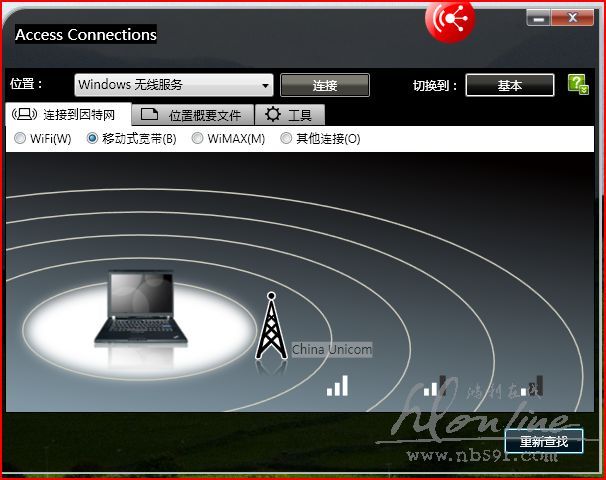Click the red Access Connections logo
This screenshot has width=606, height=480.
(x=449, y=18)
